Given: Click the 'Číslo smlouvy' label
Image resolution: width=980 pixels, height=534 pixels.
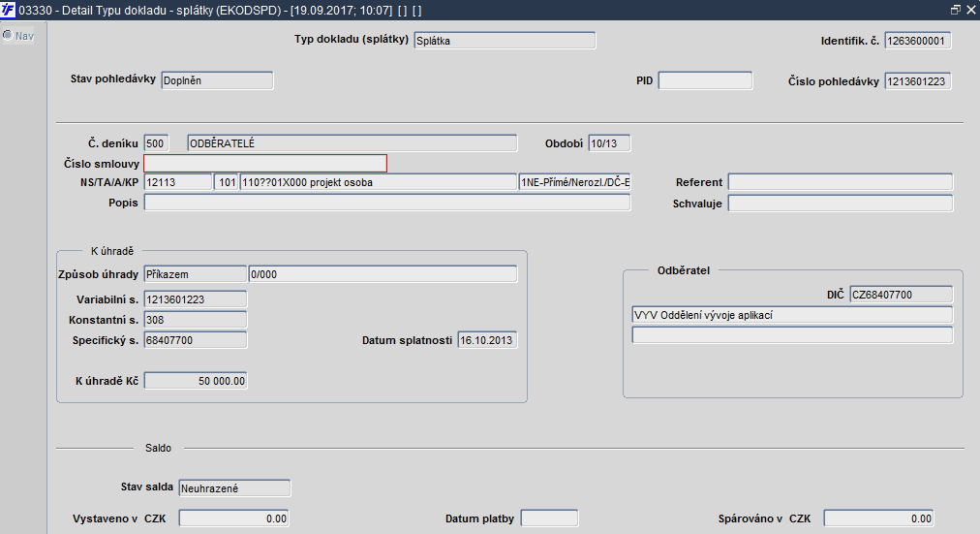Looking at the screenshot, I should click(102, 163).
